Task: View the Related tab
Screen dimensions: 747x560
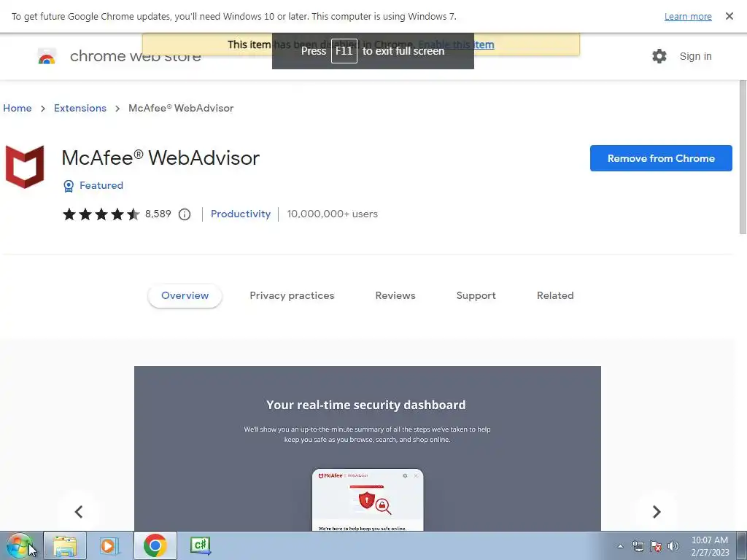Action: [x=555, y=296]
